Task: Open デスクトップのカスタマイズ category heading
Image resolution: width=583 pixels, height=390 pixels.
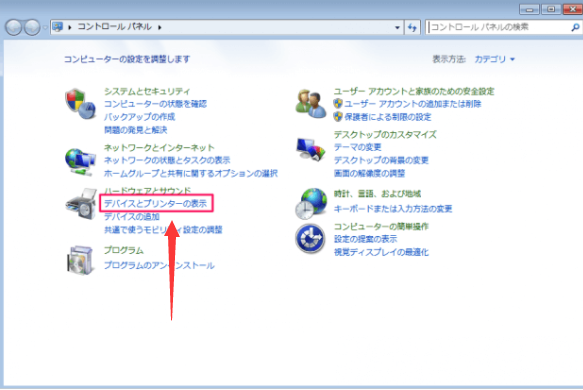Action: point(385,134)
